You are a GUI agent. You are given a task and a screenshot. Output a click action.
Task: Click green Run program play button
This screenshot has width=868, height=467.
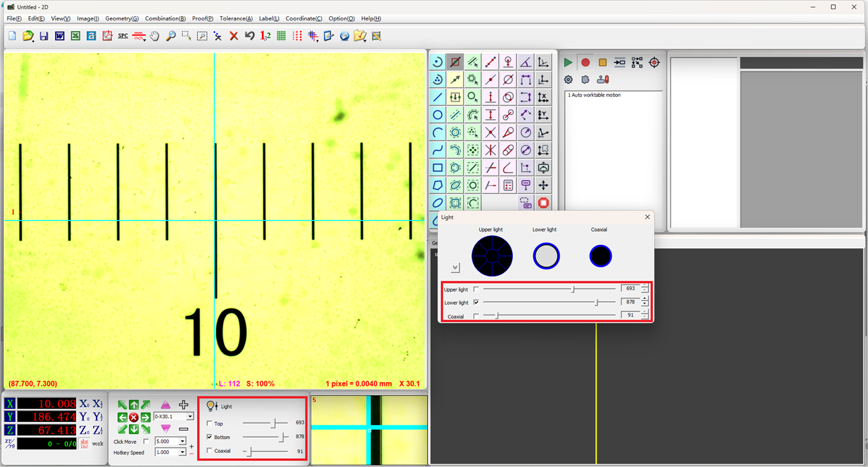tap(568, 63)
